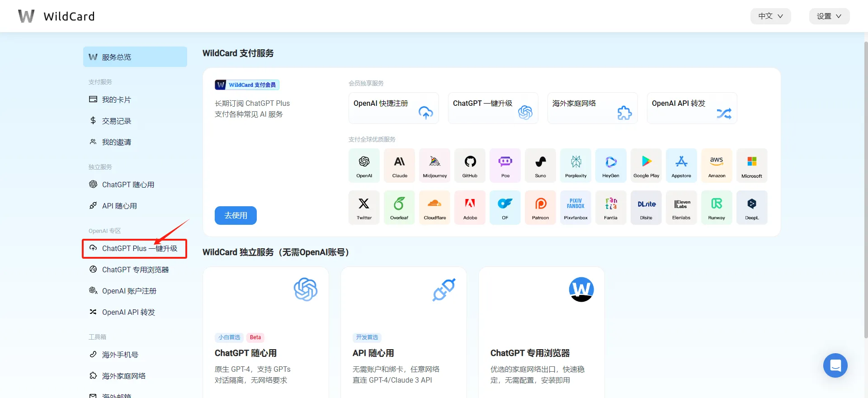
Task: Click the page vertical scrollbar
Action: (x=866, y=190)
